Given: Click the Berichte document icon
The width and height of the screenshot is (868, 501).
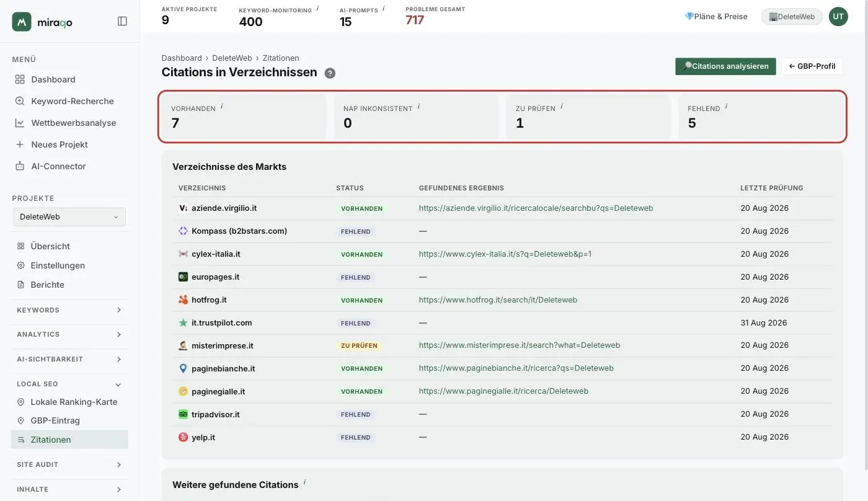Looking at the screenshot, I should (20, 285).
